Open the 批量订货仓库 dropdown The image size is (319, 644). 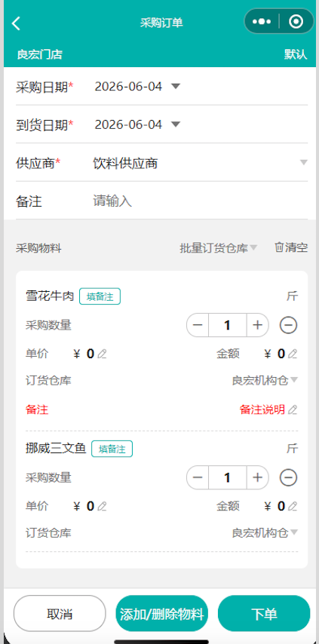point(219,248)
